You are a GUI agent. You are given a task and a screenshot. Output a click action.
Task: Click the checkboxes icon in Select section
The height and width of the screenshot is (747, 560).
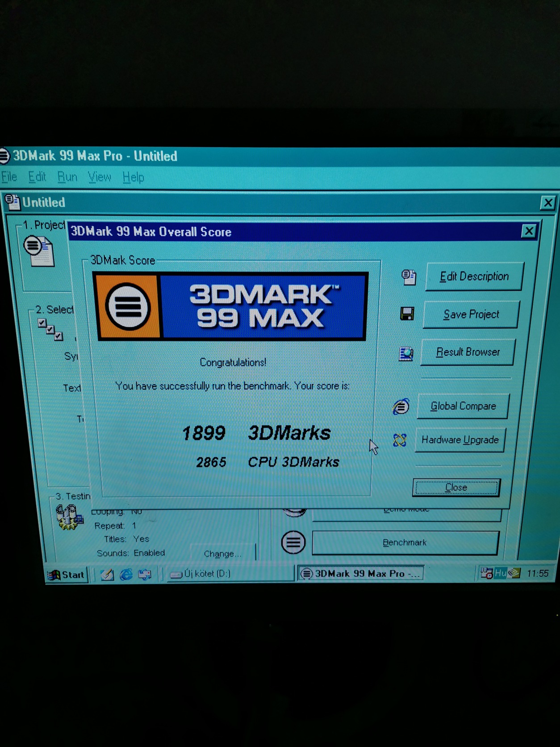pos(50,330)
